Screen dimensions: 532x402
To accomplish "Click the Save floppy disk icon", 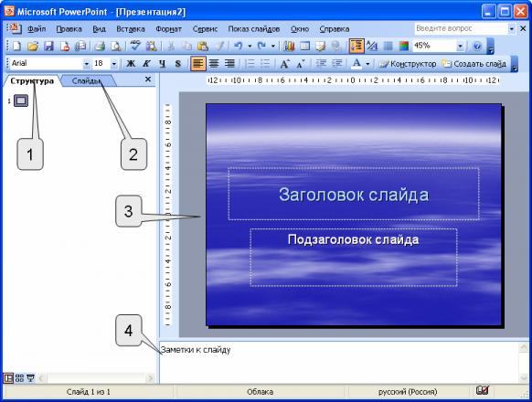I will click(x=48, y=46).
